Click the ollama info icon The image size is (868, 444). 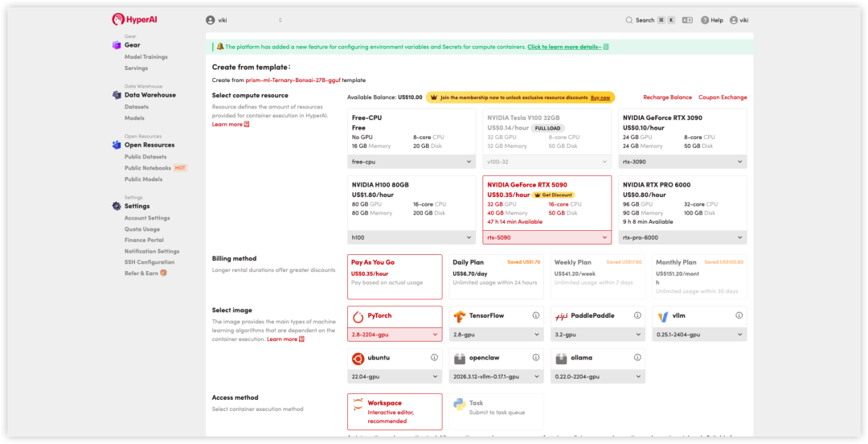637,357
